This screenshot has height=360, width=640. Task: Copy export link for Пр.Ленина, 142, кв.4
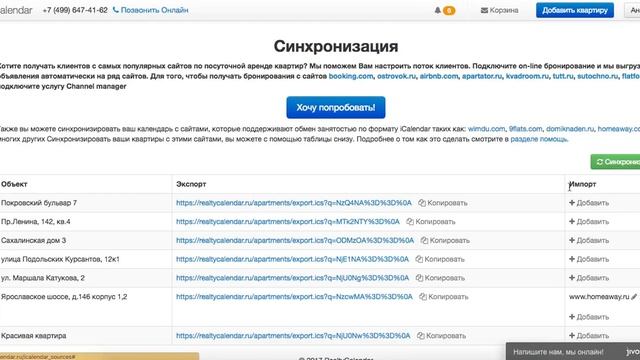[x=431, y=222]
